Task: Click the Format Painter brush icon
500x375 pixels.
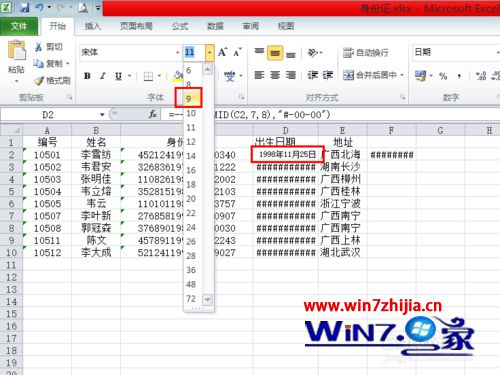Action: click(39, 80)
